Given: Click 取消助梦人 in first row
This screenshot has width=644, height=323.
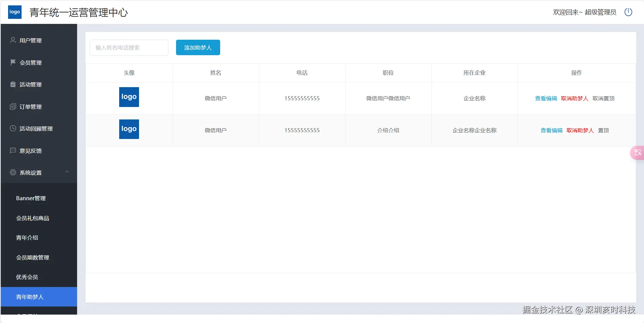Looking at the screenshot, I should coord(575,98).
